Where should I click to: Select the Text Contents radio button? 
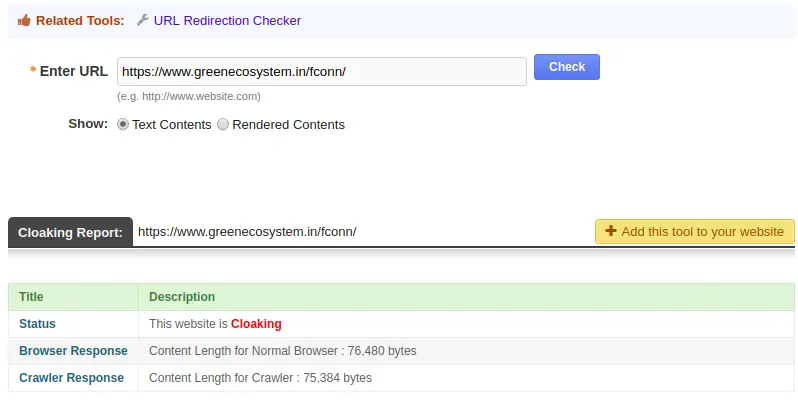pos(123,124)
